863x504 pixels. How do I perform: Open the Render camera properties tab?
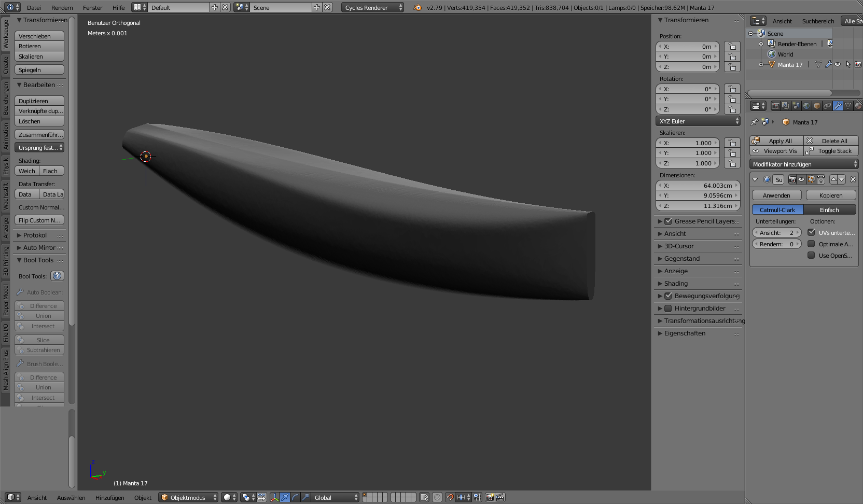pyautogui.click(x=775, y=106)
